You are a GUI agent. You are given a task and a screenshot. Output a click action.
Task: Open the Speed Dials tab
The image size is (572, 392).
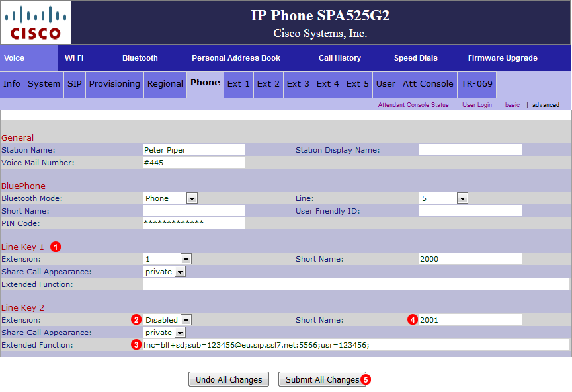pyautogui.click(x=415, y=58)
